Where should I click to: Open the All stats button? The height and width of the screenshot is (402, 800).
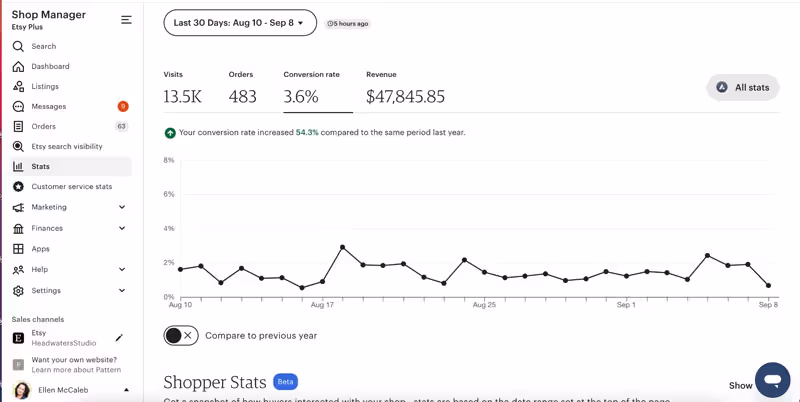coord(743,87)
